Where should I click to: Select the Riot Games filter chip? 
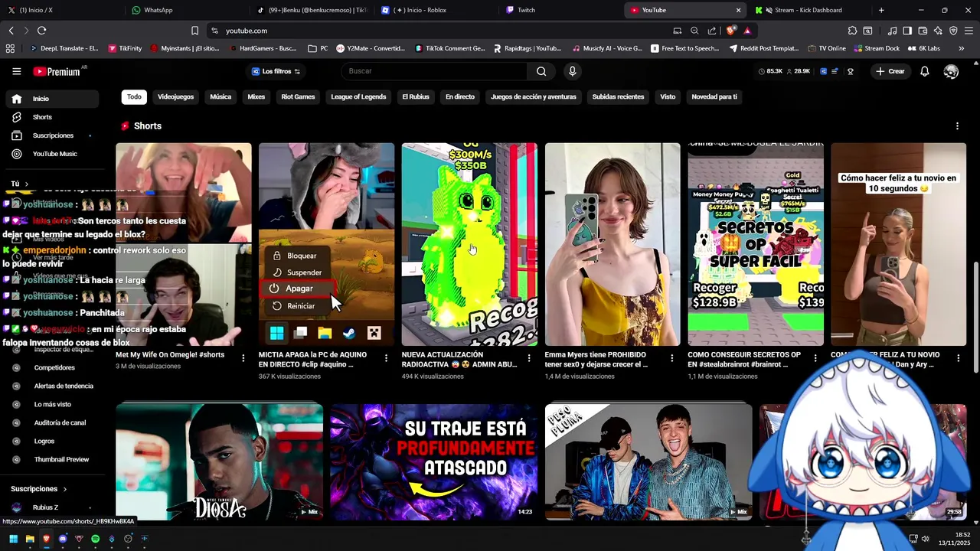click(x=298, y=97)
